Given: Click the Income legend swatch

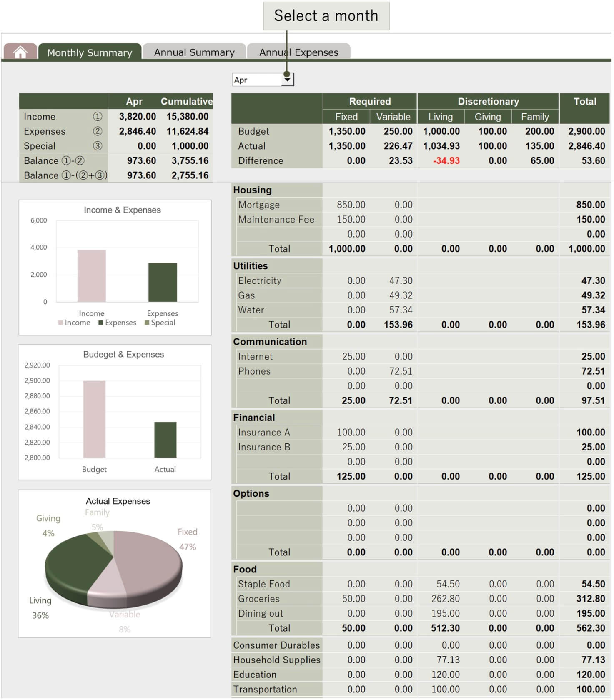Looking at the screenshot, I should 61,322.
